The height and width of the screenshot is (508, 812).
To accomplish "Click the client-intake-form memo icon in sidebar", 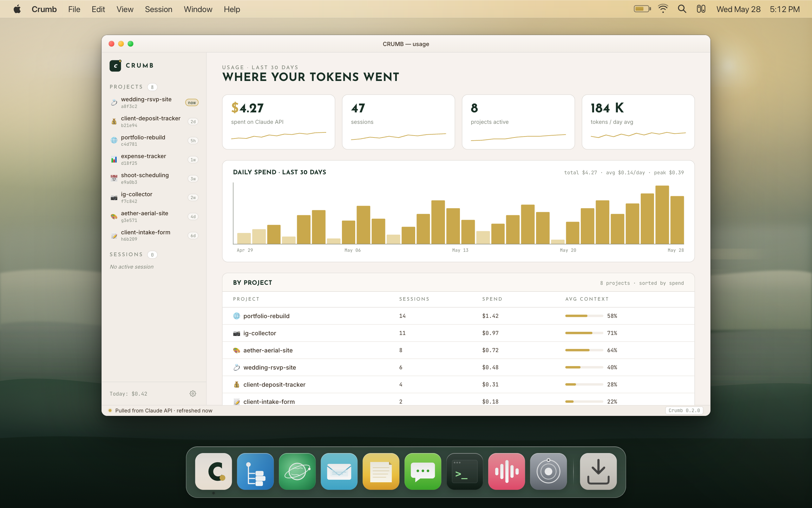I will [x=114, y=236].
